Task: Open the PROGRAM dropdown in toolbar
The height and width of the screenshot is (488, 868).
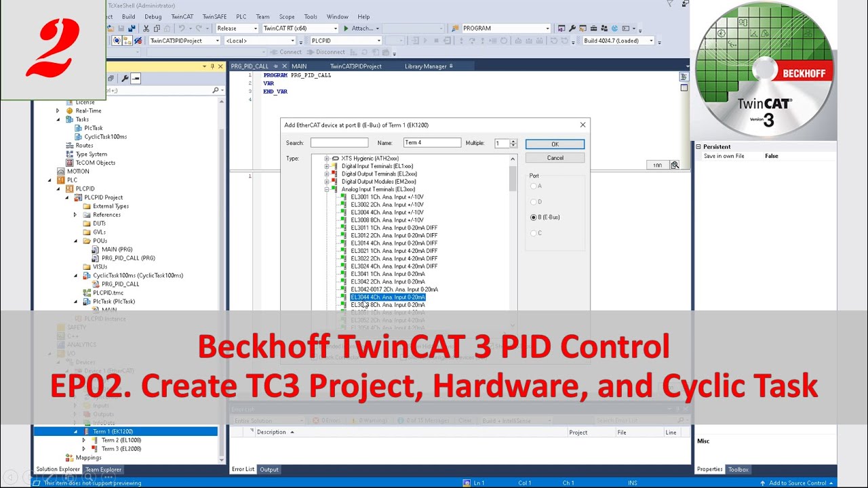Action: pos(547,28)
